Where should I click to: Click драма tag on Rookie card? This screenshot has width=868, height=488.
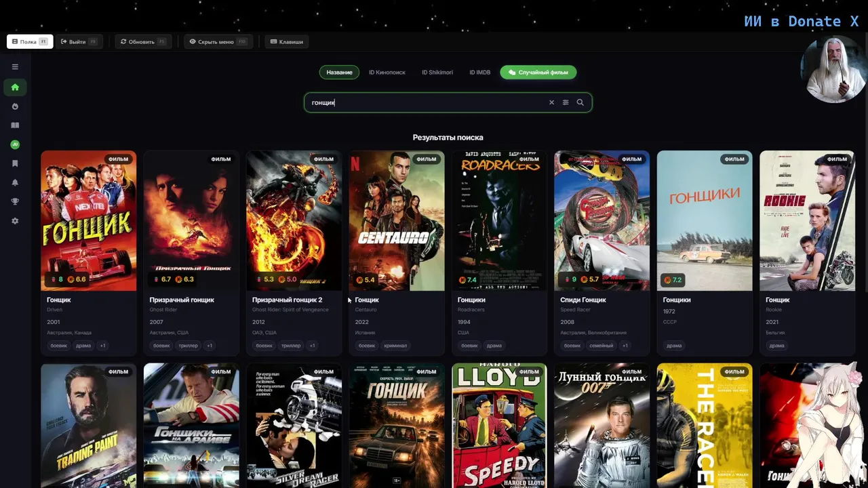[x=777, y=346]
